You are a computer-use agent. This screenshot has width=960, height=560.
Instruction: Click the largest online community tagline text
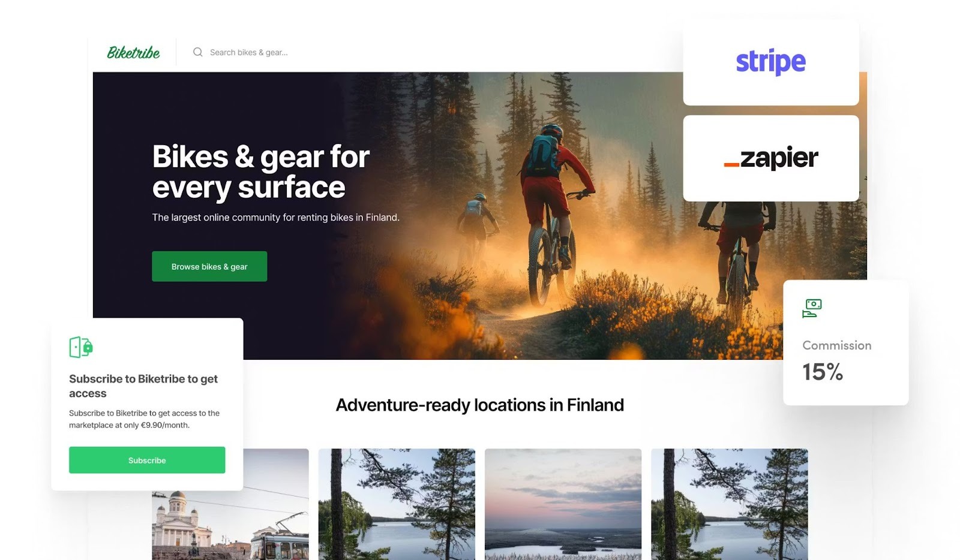click(x=275, y=217)
